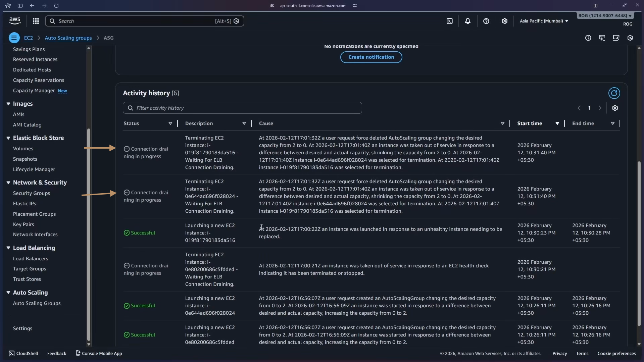This screenshot has width=644, height=362.
Task: Click the Filter activity history field
Action: click(x=242, y=108)
